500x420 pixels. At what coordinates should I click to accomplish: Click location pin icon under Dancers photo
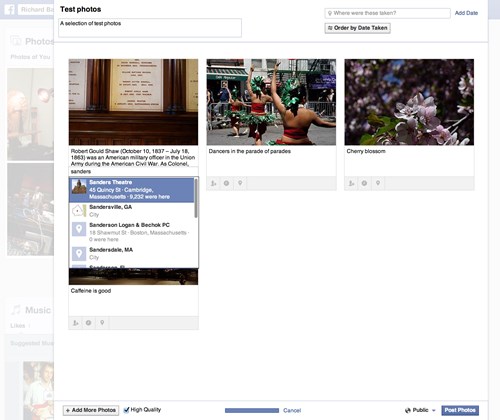pyautogui.click(x=240, y=183)
